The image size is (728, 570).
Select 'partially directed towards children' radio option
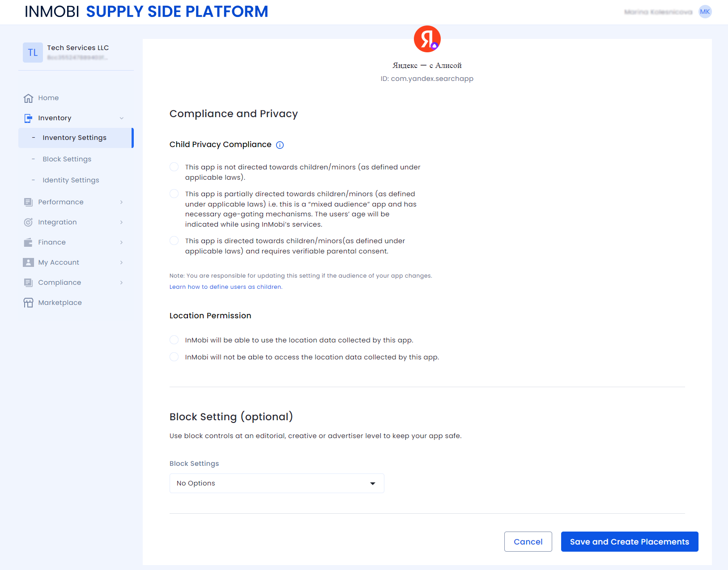tap(174, 194)
